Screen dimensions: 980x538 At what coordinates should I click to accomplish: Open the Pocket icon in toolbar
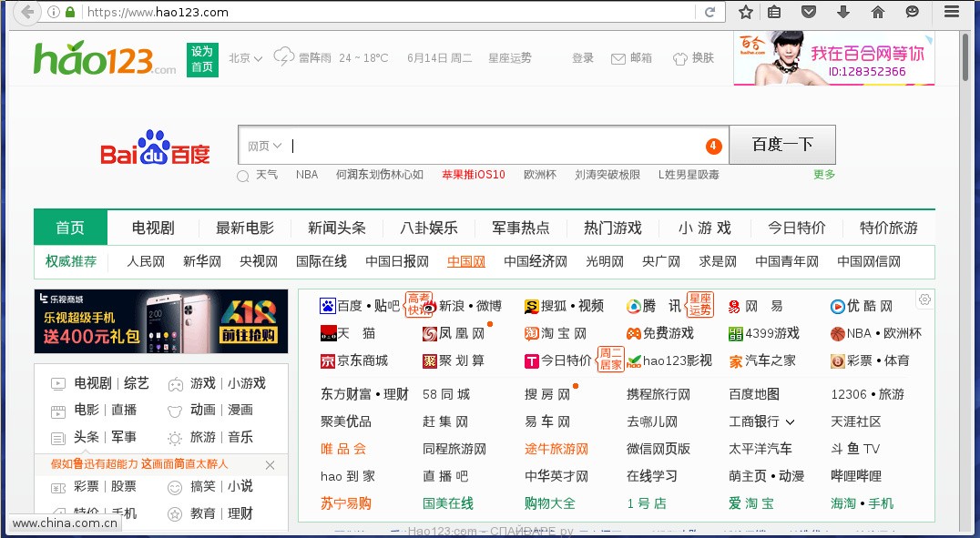click(809, 12)
